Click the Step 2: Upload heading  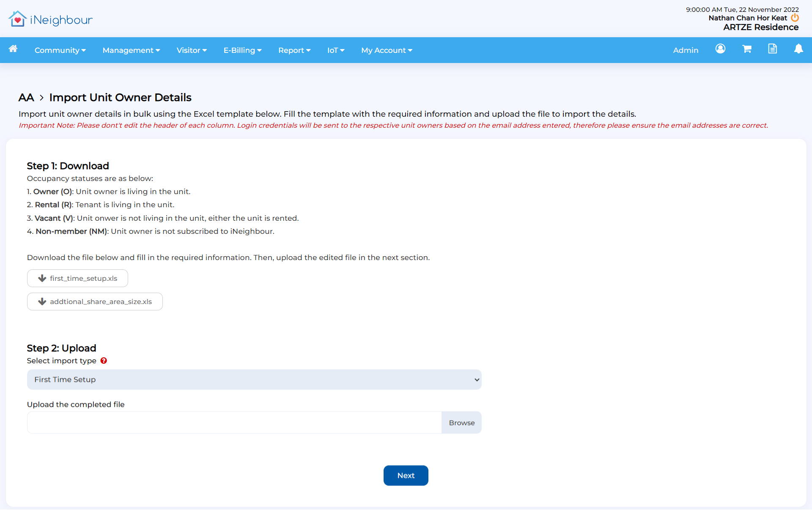coord(61,348)
